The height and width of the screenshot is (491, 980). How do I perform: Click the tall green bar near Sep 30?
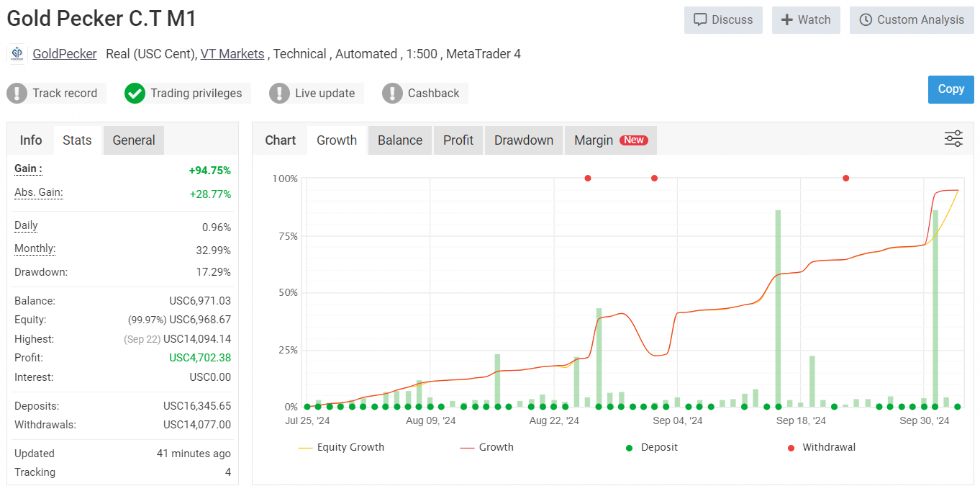pyautogui.click(x=935, y=310)
